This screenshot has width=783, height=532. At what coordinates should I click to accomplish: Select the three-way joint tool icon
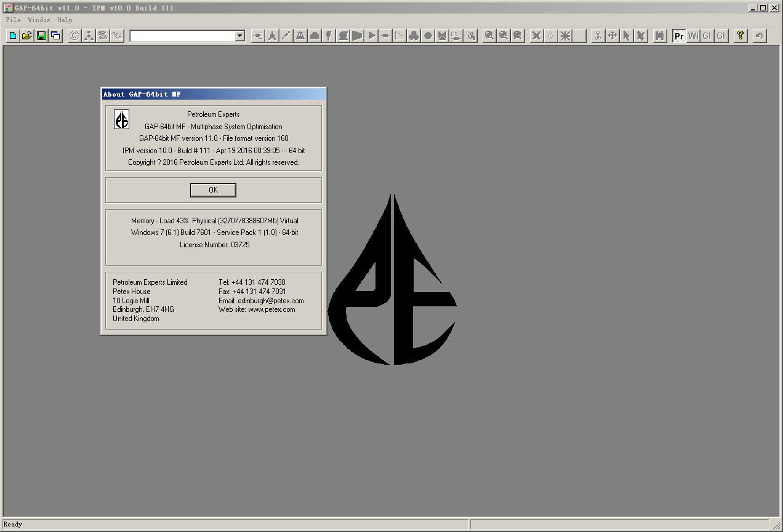click(x=272, y=36)
